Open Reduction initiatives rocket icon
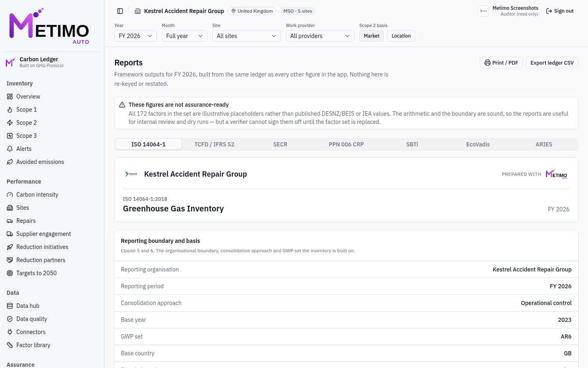The height and width of the screenshot is (368, 588). (10, 247)
